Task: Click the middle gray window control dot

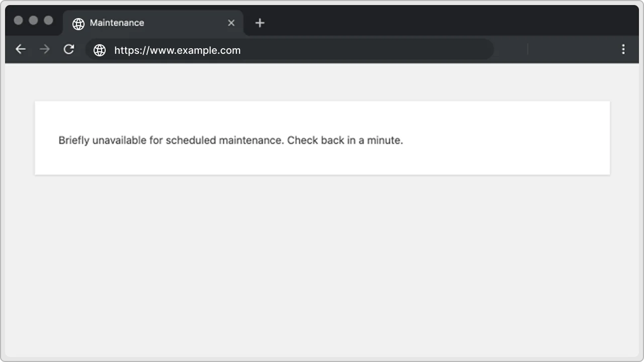Action: click(x=34, y=20)
